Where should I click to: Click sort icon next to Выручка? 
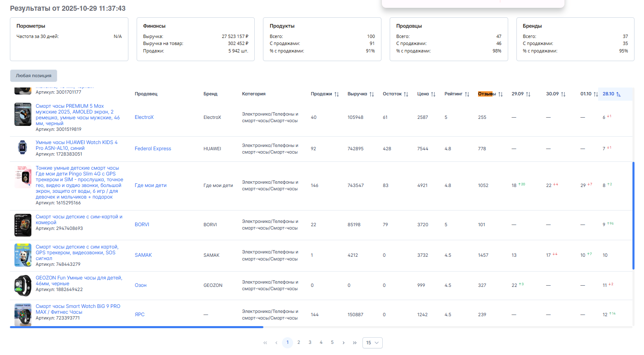pyautogui.click(x=372, y=94)
